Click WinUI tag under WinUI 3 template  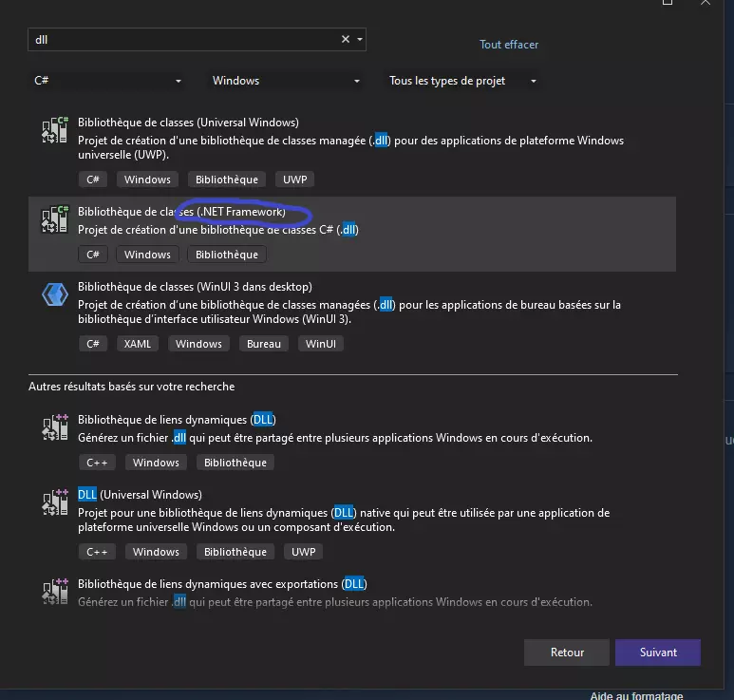[x=321, y=344]
